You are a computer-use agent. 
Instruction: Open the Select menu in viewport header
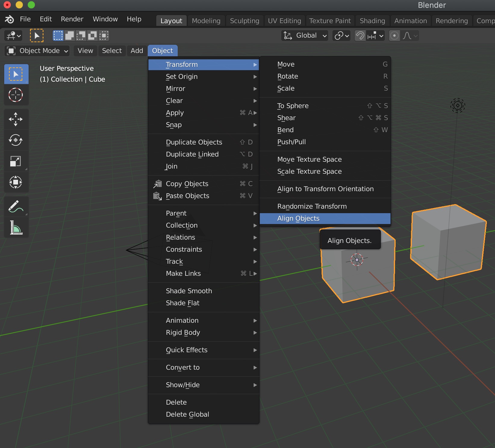pos(112,51)
